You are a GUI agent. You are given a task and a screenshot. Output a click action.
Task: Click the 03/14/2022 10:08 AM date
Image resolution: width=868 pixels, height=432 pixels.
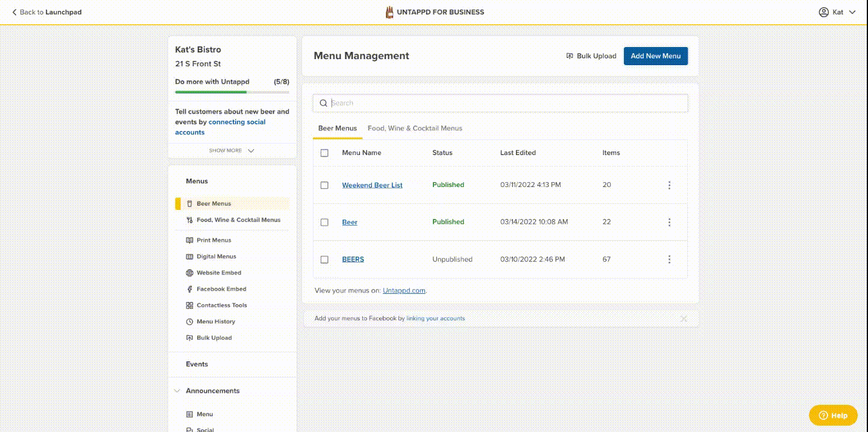(534, 222)
